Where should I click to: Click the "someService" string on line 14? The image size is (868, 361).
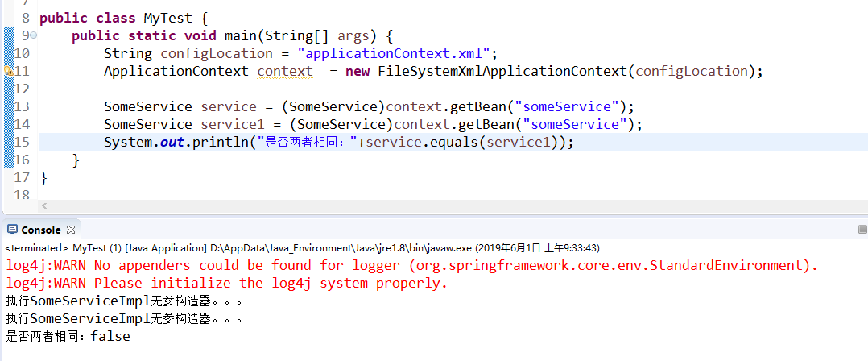click(x=575, y=125)
